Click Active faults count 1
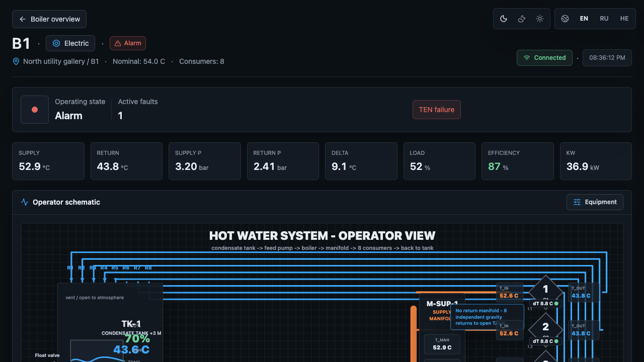 click(120, 116)
